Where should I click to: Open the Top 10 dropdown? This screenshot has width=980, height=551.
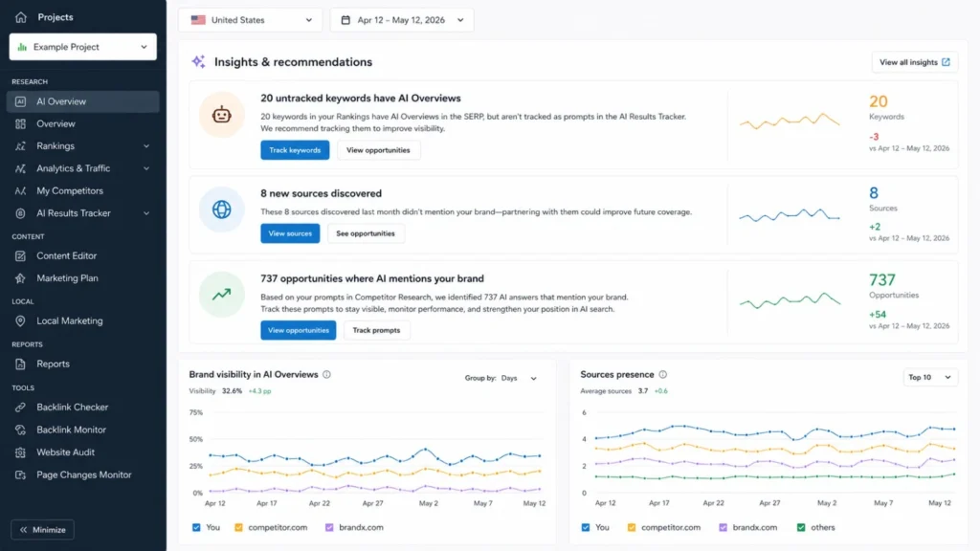930,377
